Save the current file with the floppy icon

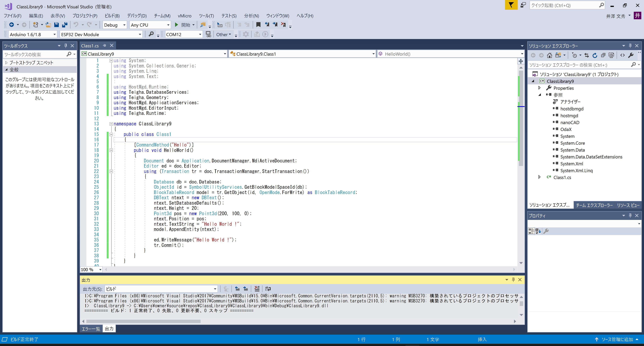tap(57, 25)
